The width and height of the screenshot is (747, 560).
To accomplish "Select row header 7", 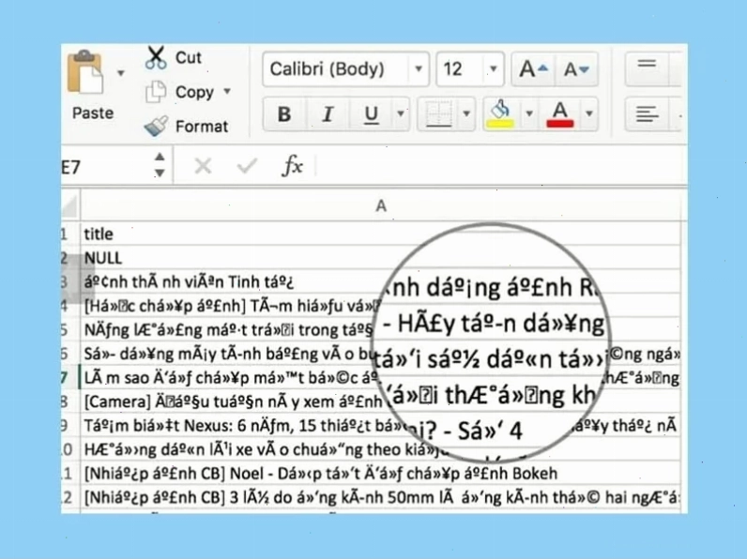I will click(69, 378).
